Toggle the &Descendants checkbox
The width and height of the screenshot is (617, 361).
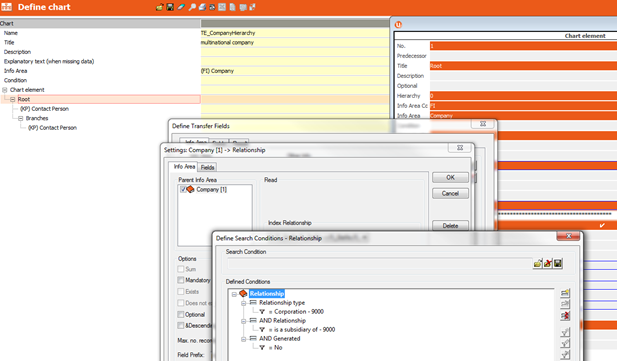181,326
